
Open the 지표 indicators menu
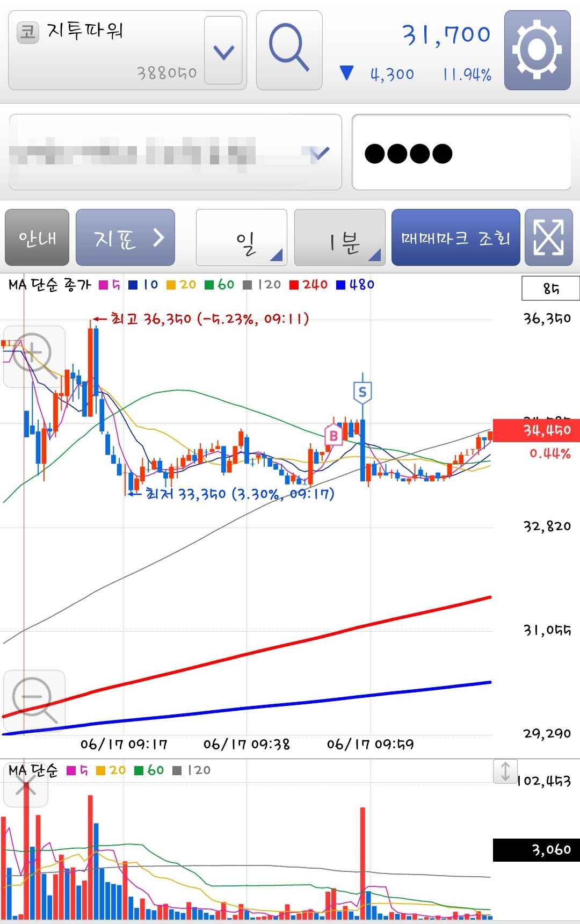[125, 237]
